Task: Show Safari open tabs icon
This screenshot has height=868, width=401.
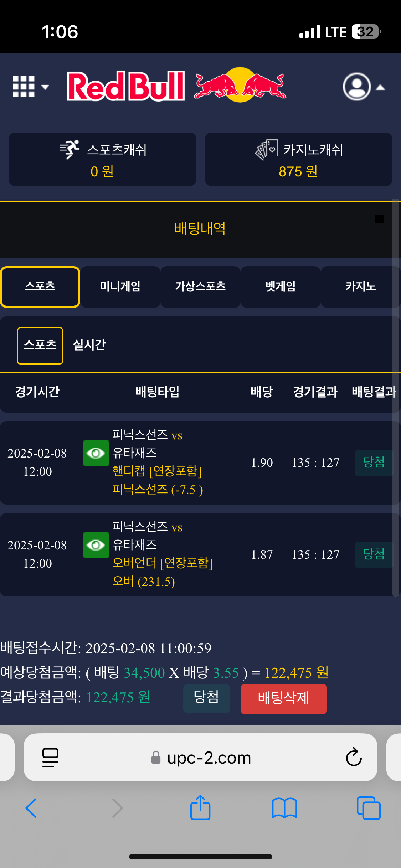Action: (369, 808)
